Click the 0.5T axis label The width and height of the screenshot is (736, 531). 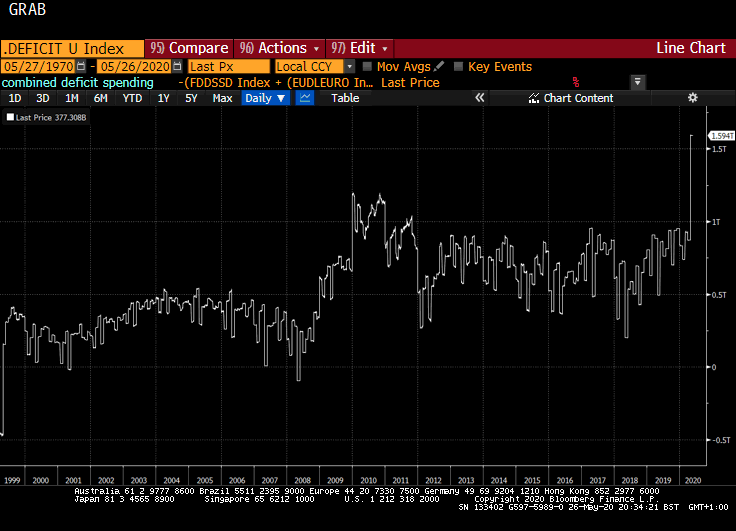tap(719, 295)
